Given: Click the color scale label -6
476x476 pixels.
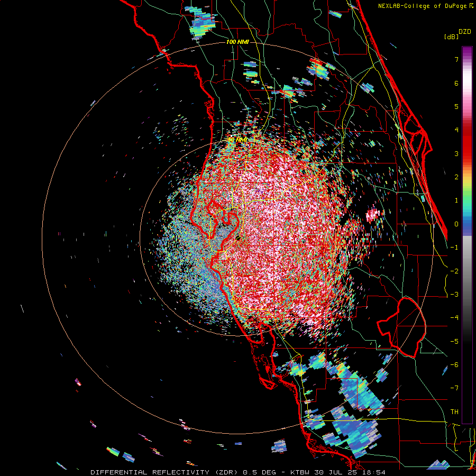Looking at the screenshot, I should click(454, 365).
